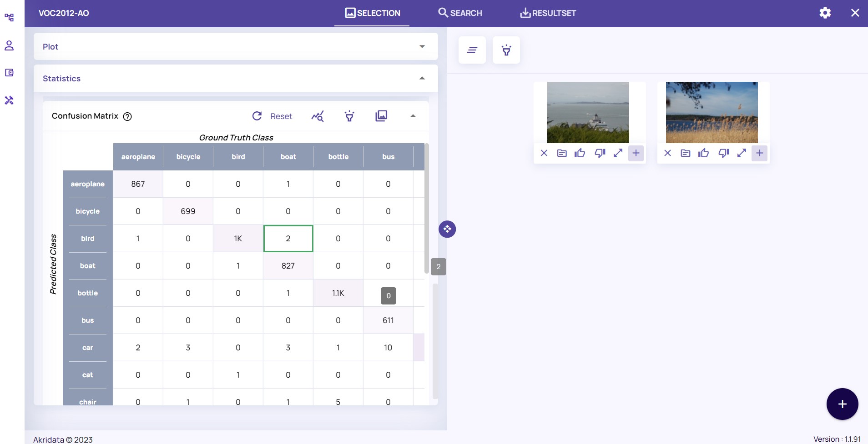Switch to the RESULTSET tab
Image resolution: width=868 pixels, height=444 pixels.
pyautogui.click(x=548, y=13)
